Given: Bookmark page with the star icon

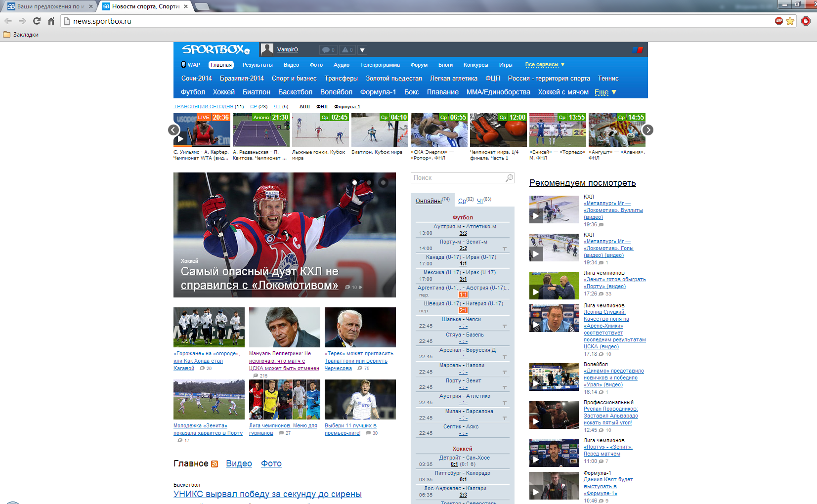Looking at the screenshot, I should tap(790, 21).
